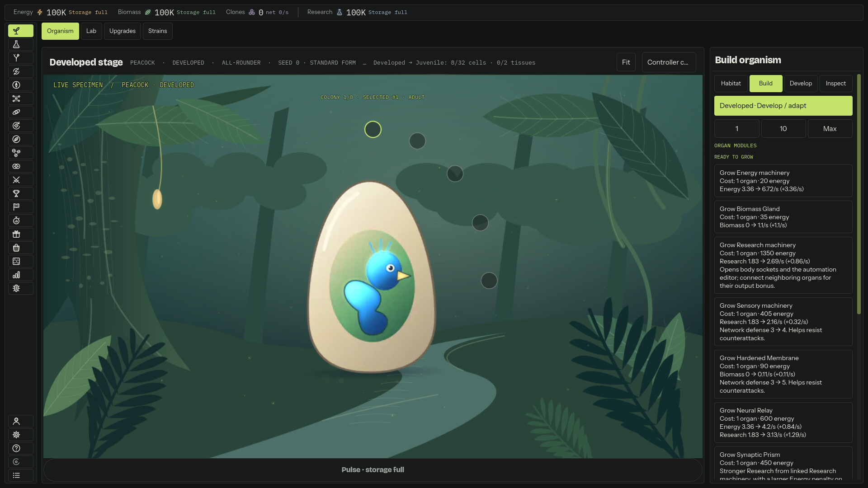The image size is (868, 488).
Task: Grow Neural Relay module
Action: (783, 422)
